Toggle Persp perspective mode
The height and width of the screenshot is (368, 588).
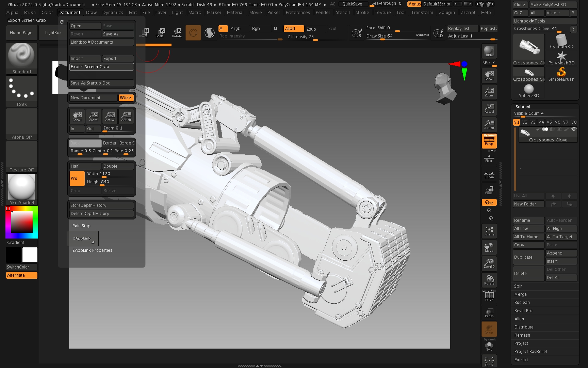pos(489,141)
